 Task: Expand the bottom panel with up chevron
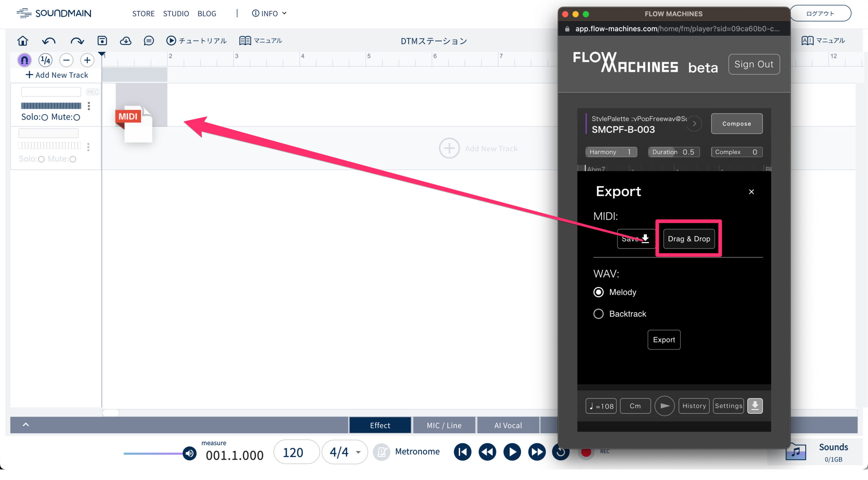[x=26, y=425]
